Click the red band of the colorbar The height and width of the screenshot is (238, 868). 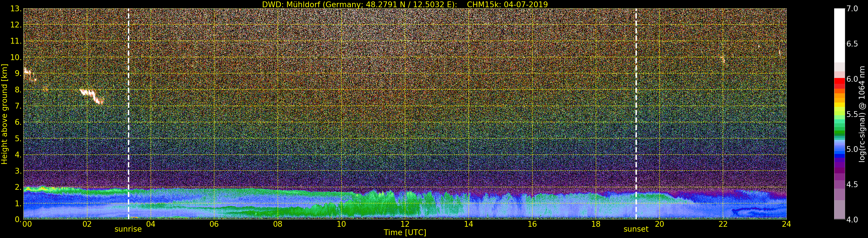coord(839,83)
